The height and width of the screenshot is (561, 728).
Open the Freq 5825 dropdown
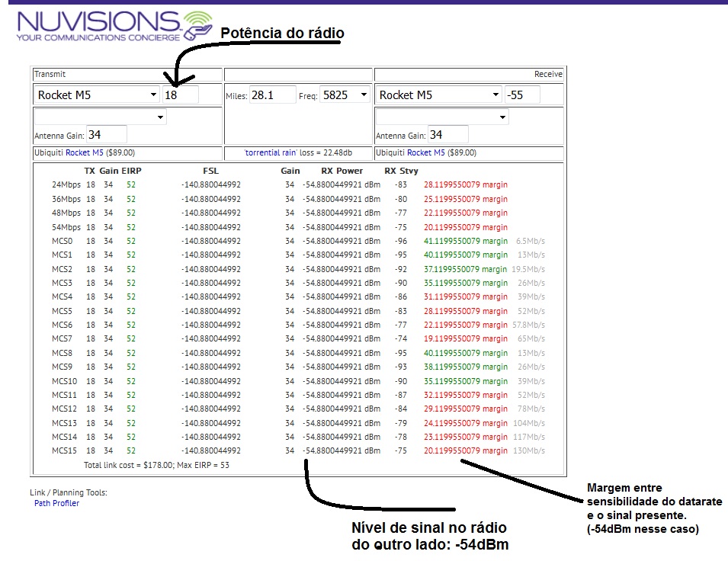point(345,95)
